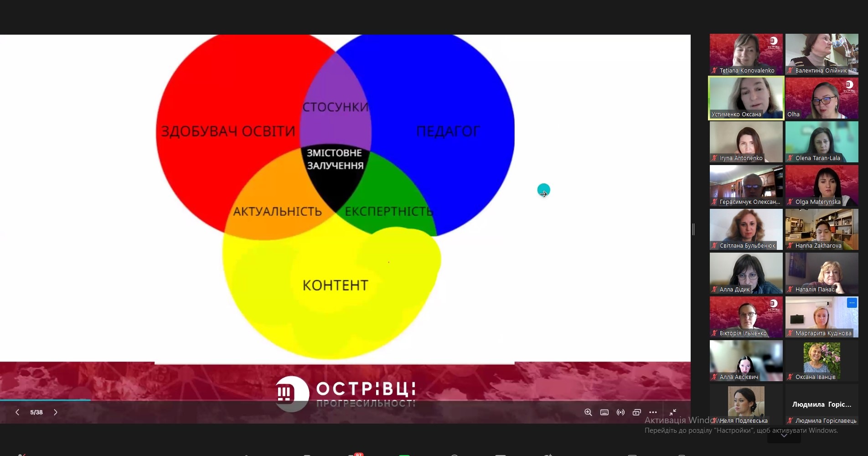This screenshot has width=868, height=456.
Task: Click the ПЕДАГОГ label in the blue circle
Action: pos(448,131)
